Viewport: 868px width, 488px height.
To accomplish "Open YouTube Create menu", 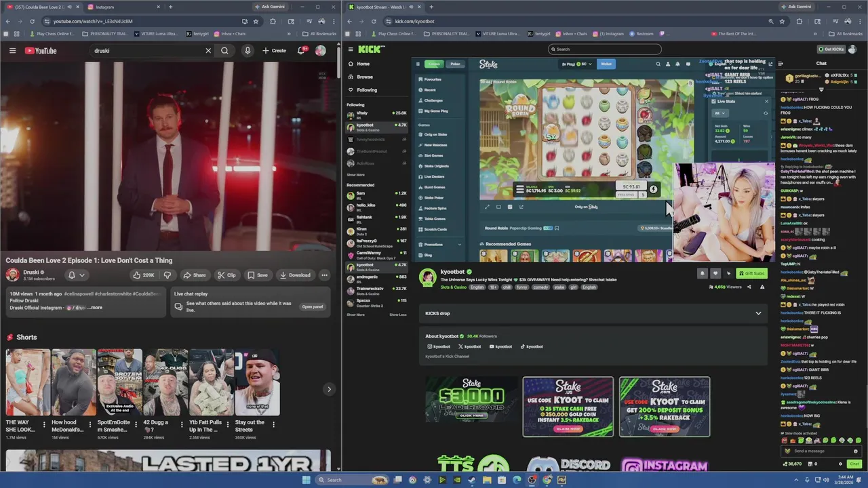I will 275,51.
